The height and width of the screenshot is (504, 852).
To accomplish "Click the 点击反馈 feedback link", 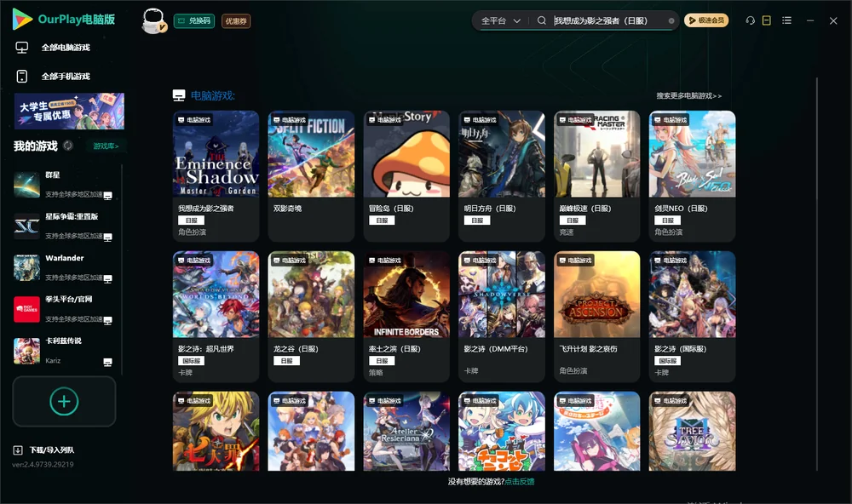I will pyautogui.click(x=520, y=481).
